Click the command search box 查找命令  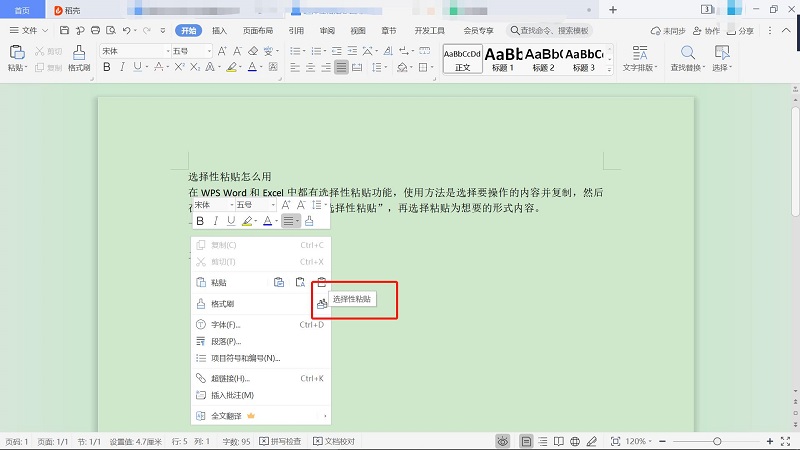click(x=550, y=31)
